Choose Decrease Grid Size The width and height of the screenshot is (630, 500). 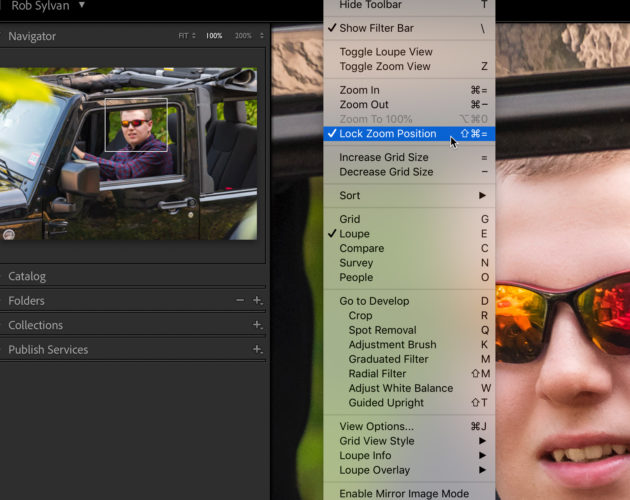(409, 172)
